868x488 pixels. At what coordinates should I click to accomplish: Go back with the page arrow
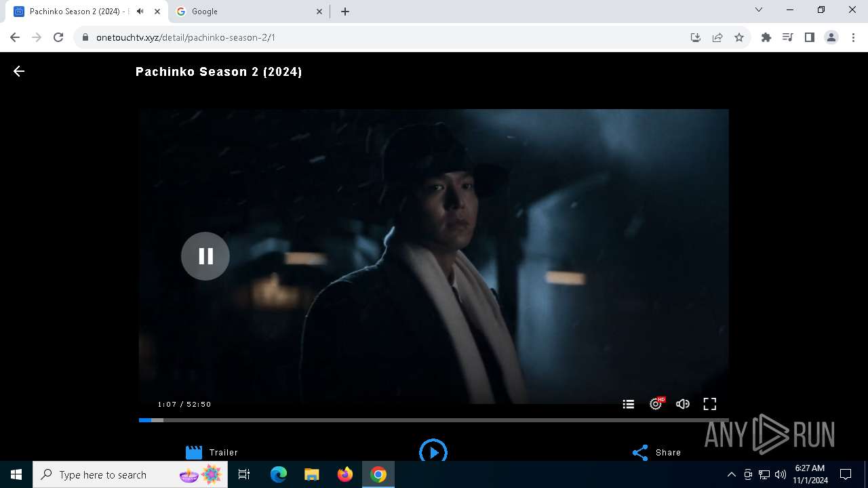pyautogui.click(x=19, y=71)
